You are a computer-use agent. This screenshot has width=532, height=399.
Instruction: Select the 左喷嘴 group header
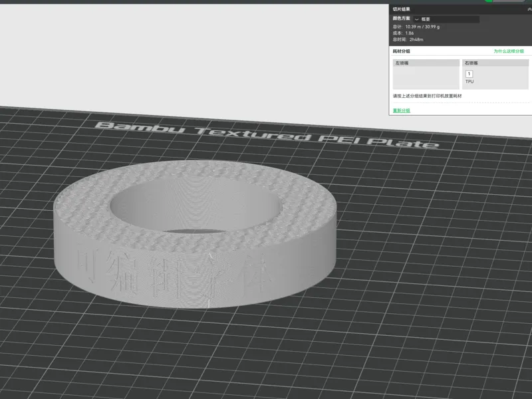tap(426, 63)
